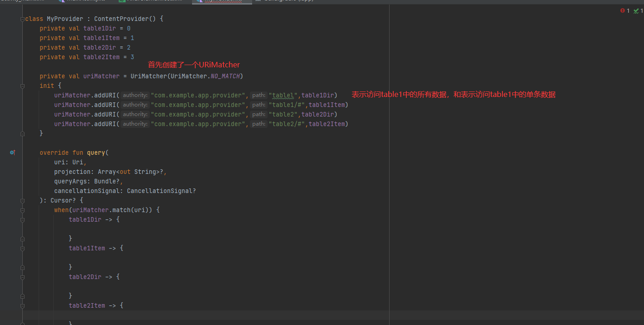The height and width of the screenshot is (325, 644).
Task: Fold the table2Item -> { branch
Action: tap(22, 305)
